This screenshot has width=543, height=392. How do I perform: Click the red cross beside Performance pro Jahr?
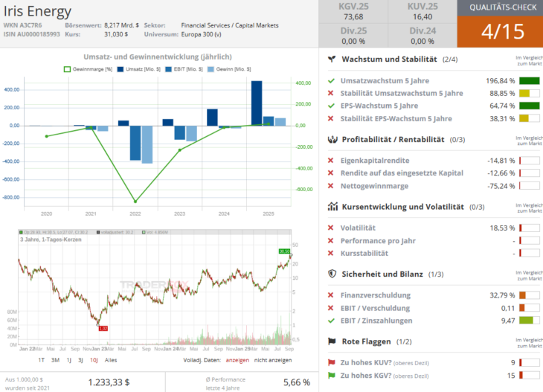click(x=331, y=241)
